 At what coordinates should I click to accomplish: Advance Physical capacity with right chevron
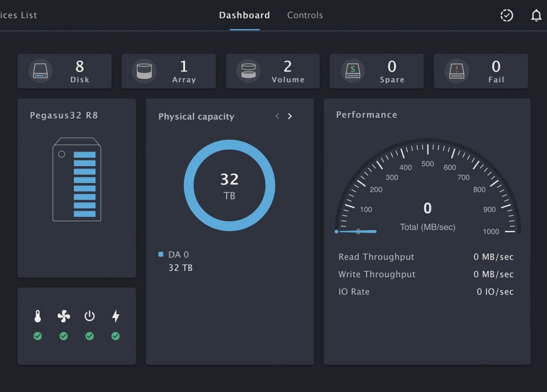tap(290, 116)
